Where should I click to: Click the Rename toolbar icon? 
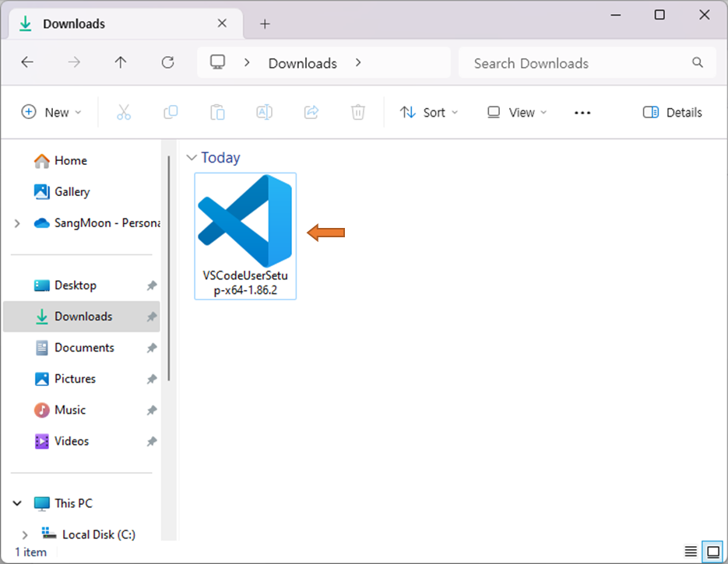[264, 112]
